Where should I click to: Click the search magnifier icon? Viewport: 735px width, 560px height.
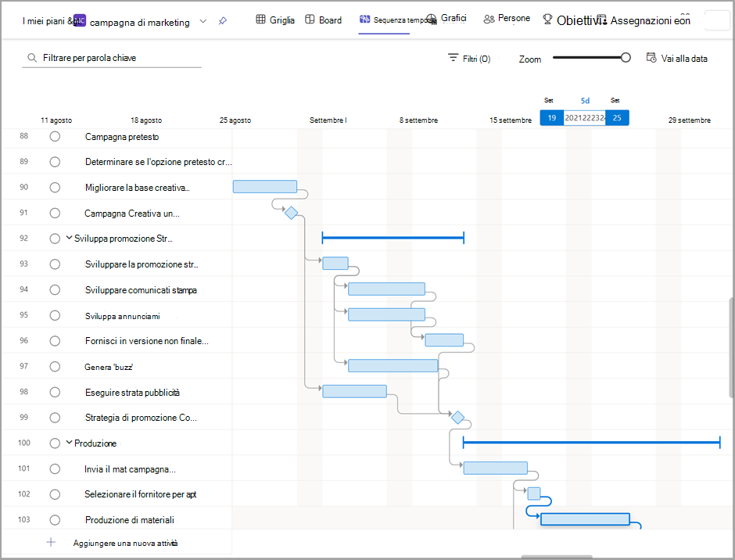point(32,58)
